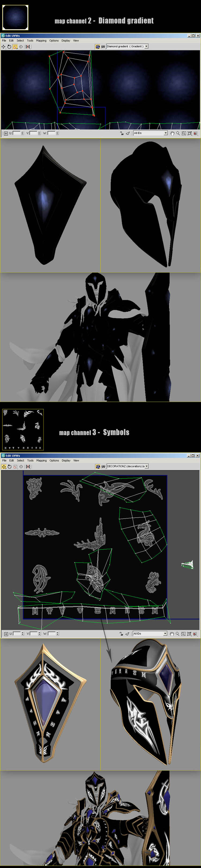Toggle absolute/relative coordinate button in DECORATIONZ editor
This screenshot has width=201, height=868.
(x=6, y=634)
